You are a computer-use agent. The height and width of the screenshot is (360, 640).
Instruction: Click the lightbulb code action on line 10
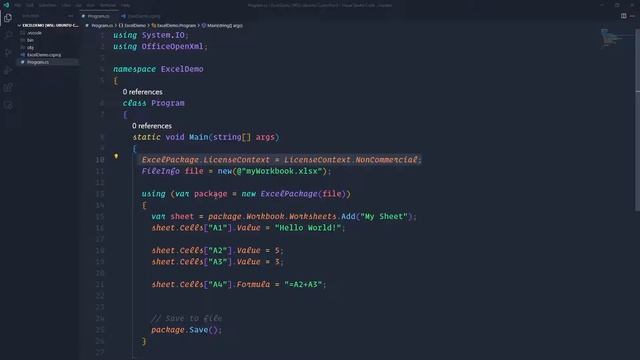[116, 156]
